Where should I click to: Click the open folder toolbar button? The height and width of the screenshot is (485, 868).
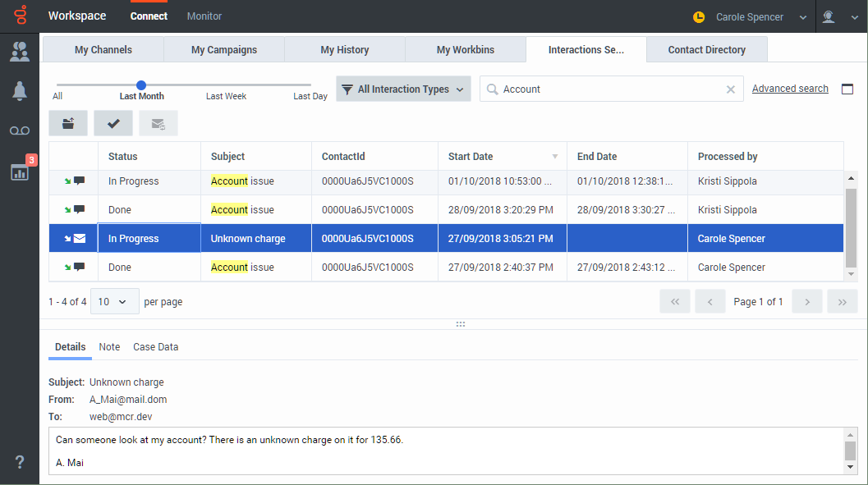coord(68,123)
